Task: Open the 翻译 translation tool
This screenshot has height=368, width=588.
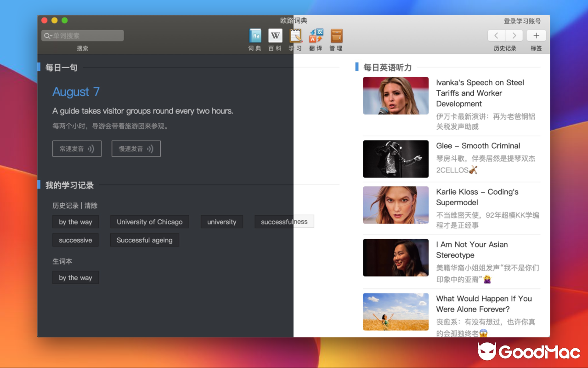Action: coord(316,39)
